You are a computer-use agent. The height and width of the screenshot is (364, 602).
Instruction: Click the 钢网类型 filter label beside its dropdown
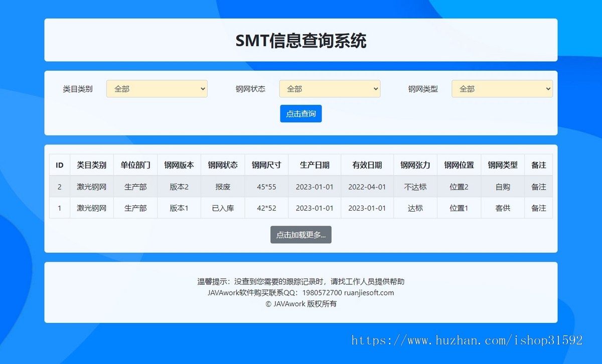[x=423, y=89]
